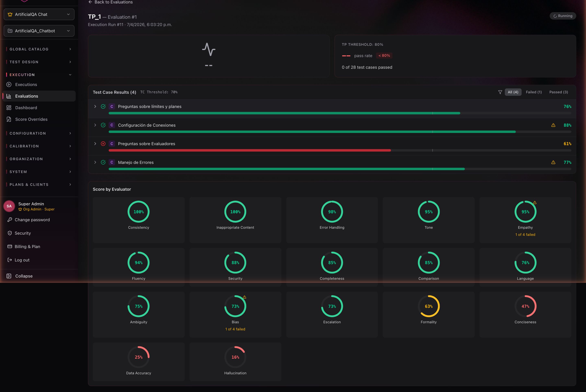The width and height of the screenshot is (586, 392).
Task: Click the SA user avatar
Action: click(x=9, y=206)
